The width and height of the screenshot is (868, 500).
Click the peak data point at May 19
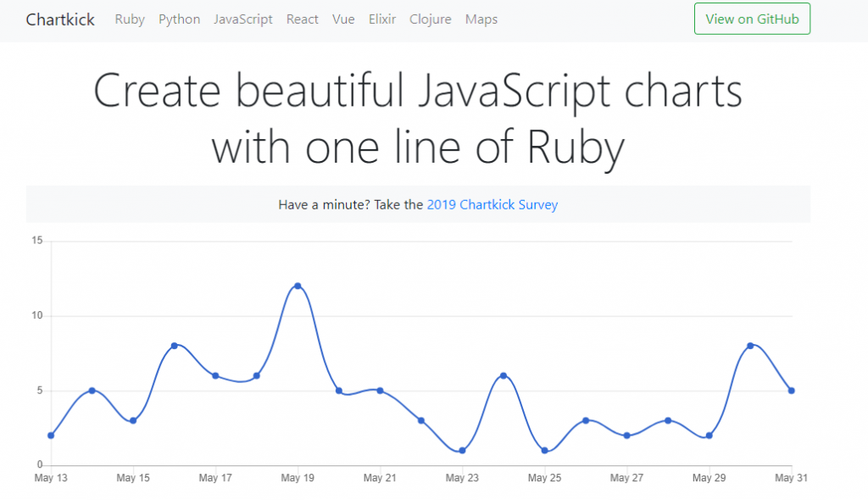coord(298,286)
